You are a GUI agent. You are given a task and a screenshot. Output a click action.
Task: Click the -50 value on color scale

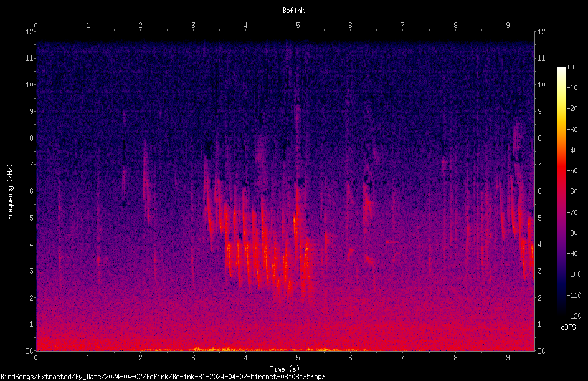point(572,170)
